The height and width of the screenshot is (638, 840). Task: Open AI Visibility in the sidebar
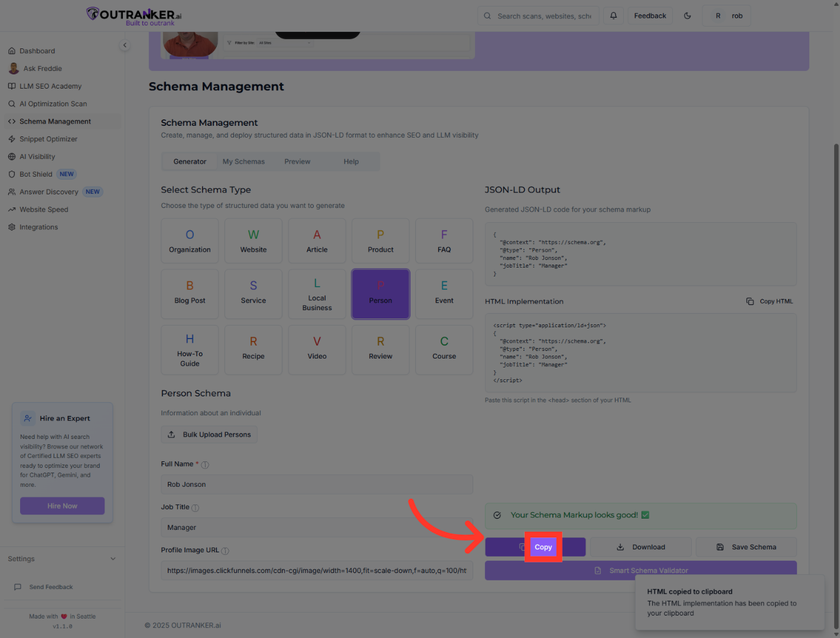point(37,157)
